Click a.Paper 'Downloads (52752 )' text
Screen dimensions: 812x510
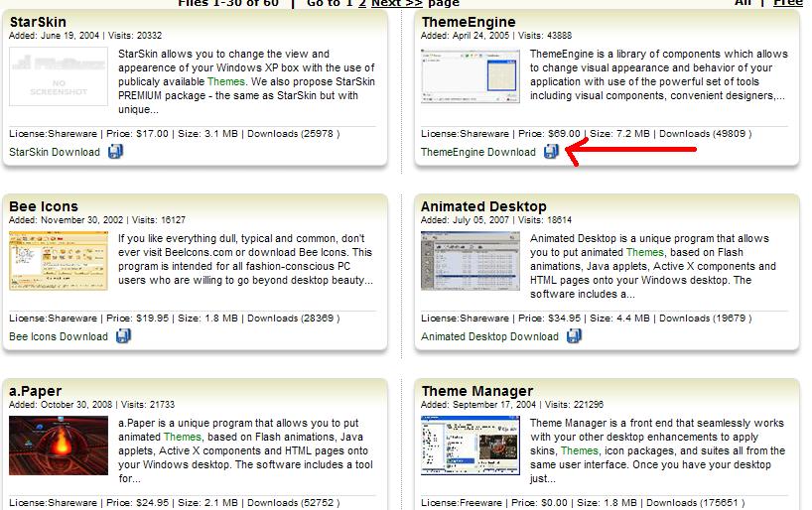tap(294, 503)
